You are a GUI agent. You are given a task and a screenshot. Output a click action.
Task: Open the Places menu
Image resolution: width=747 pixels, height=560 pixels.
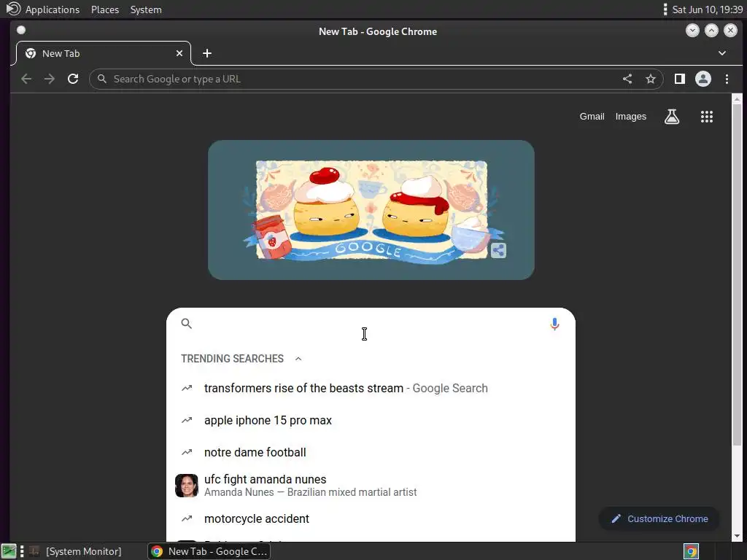coord(105,9)
